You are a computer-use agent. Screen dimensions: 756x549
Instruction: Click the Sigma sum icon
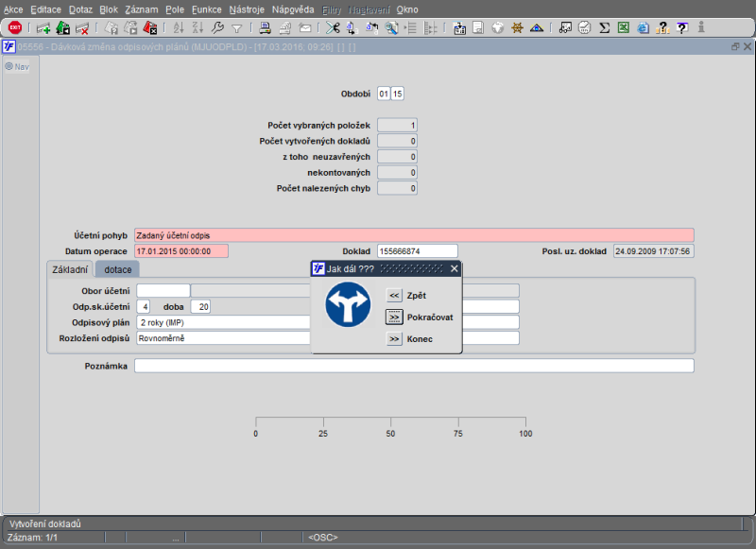pyautogui.click(x=604, y=28)
